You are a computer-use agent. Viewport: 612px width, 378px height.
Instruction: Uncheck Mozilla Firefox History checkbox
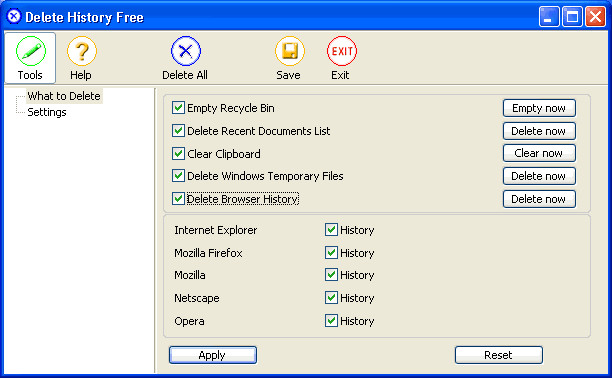click(x=331, y=253)
